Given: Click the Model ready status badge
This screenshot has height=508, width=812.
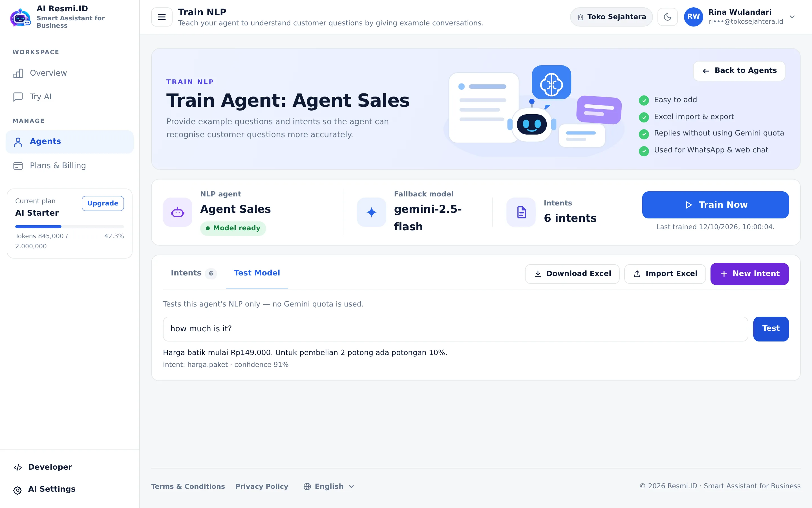Looking at the screenshot, I should pos(233,228).
